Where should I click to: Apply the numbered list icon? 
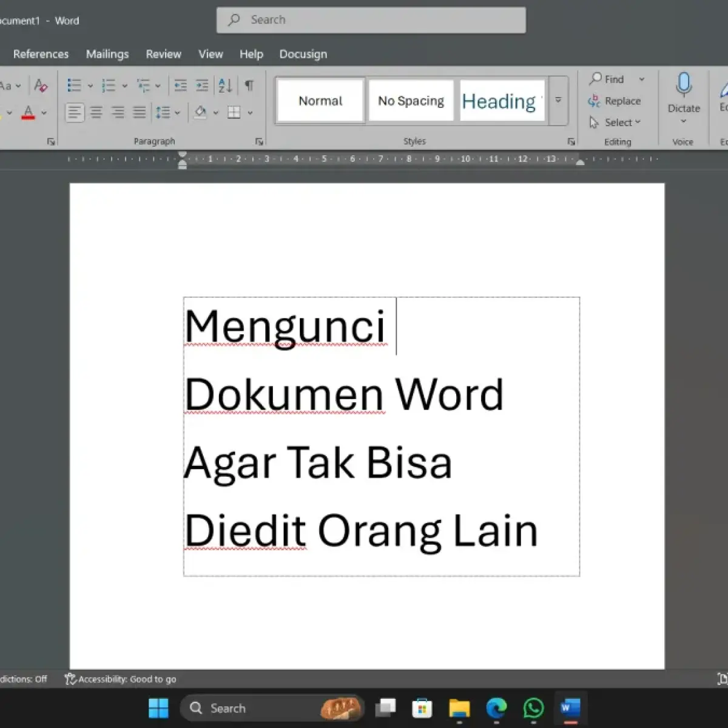coord(109,86)
